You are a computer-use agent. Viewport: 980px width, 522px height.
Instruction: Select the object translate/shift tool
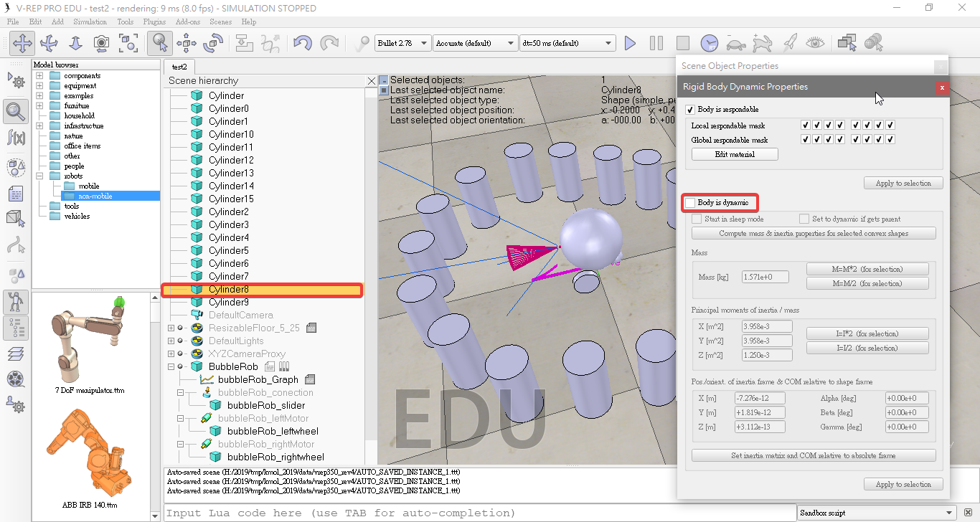pyautogui.click(x=187, y=43)
